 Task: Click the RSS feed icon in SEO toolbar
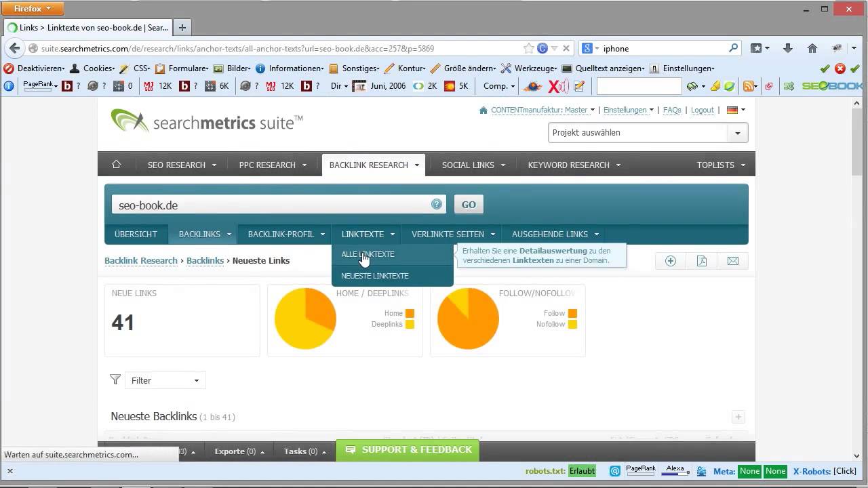[x=748, y=86]
